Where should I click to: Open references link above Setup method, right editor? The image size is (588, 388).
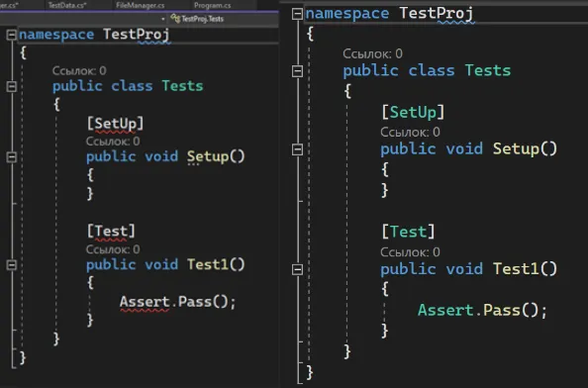point(410,132)
